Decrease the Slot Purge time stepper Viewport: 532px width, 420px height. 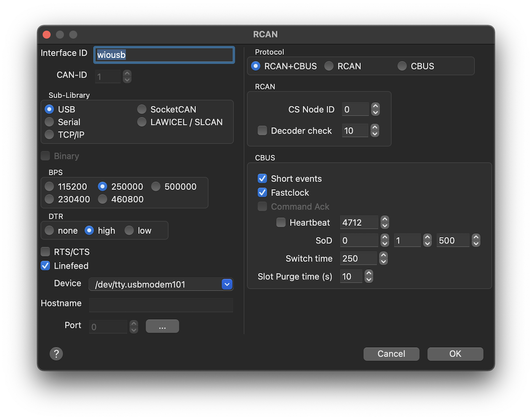[368, 280]
